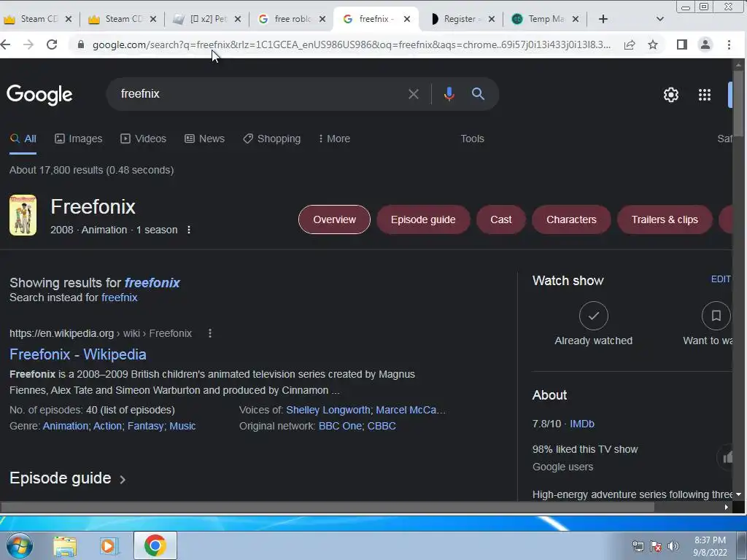Open the tab search dropdown arrow
Screen dimensions: 747x560
(x=659, y=19)
